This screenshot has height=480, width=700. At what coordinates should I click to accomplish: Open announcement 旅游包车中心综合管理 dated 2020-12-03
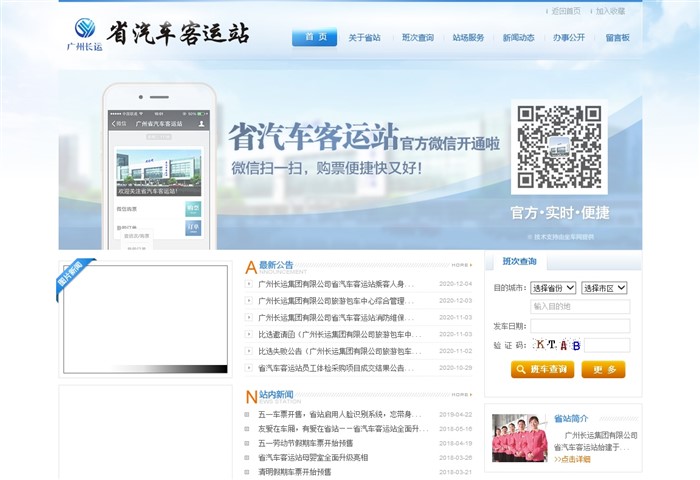(x=336, y=301)
